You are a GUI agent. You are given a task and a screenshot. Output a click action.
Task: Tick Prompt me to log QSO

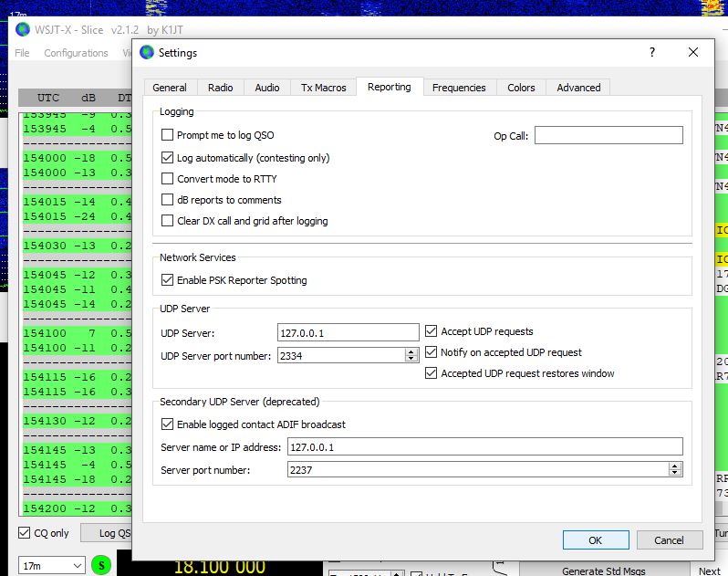click(x=167, y=135)
